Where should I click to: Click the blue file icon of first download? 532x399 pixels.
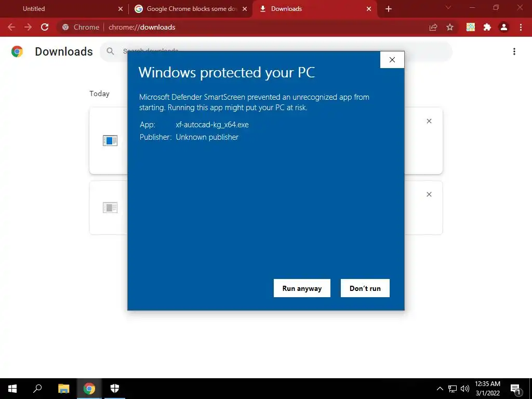(x=110, y=140)
